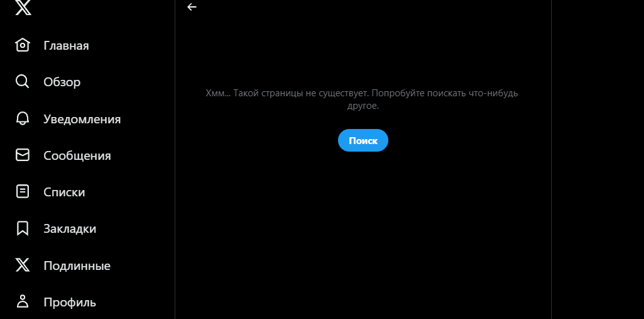Image resolution: width=644 pixels, height=319 pixels.
Task: Click the envelope messages icon
Action: coord(22,155)
